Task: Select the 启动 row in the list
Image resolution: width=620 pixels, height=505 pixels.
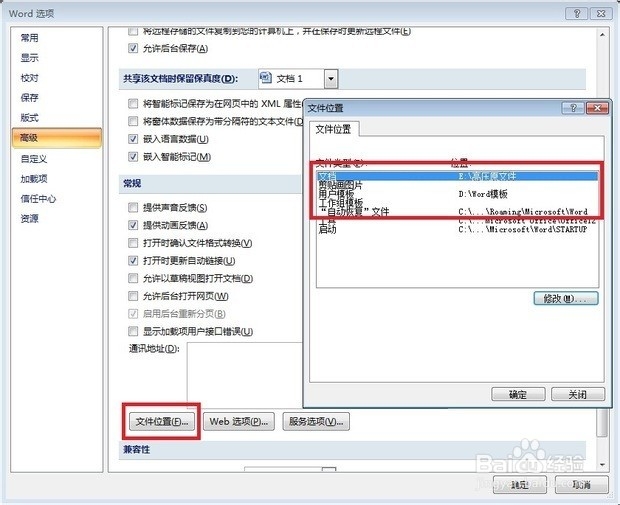Action: (x=457, y=229)
